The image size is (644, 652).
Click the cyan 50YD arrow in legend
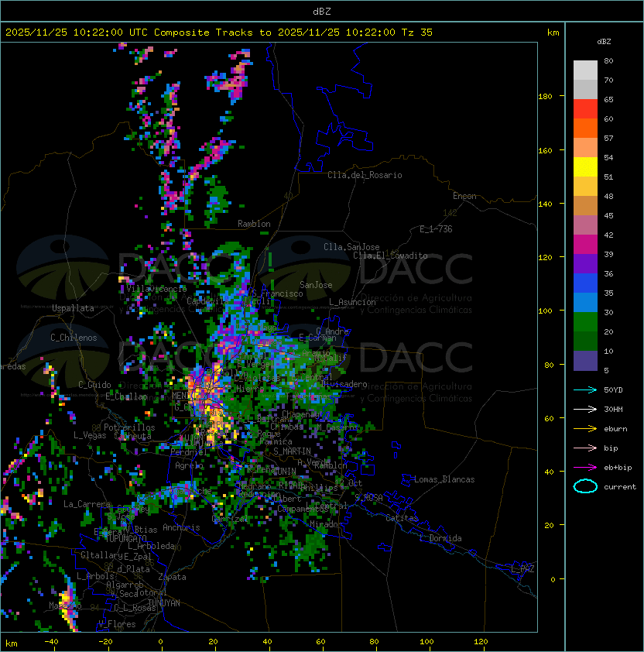click(585, 390)
